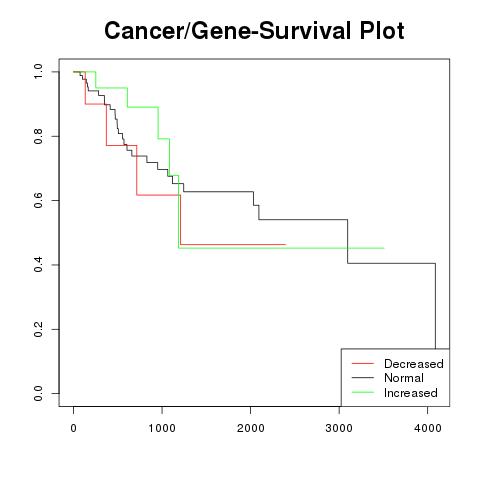Screen dimensions: 480x480
Task: Click the 0.6 y-axis tick label
Action: tap(38, 200)
